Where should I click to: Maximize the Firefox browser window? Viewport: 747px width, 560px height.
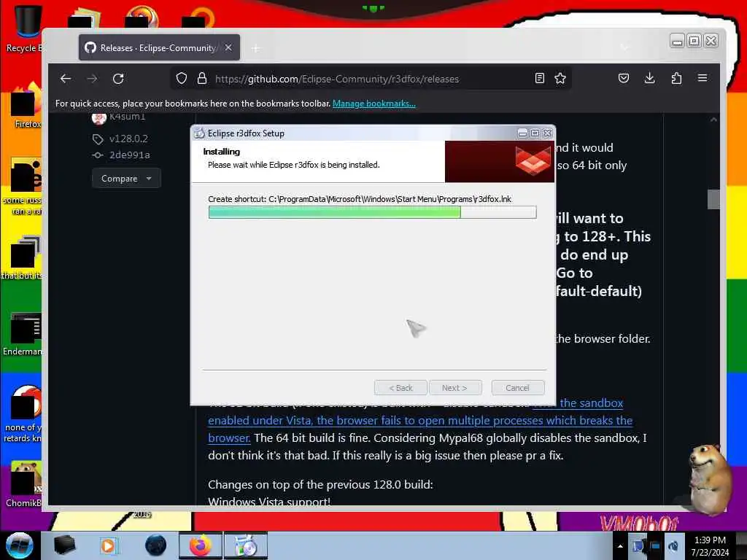click(x=694, y=41)
